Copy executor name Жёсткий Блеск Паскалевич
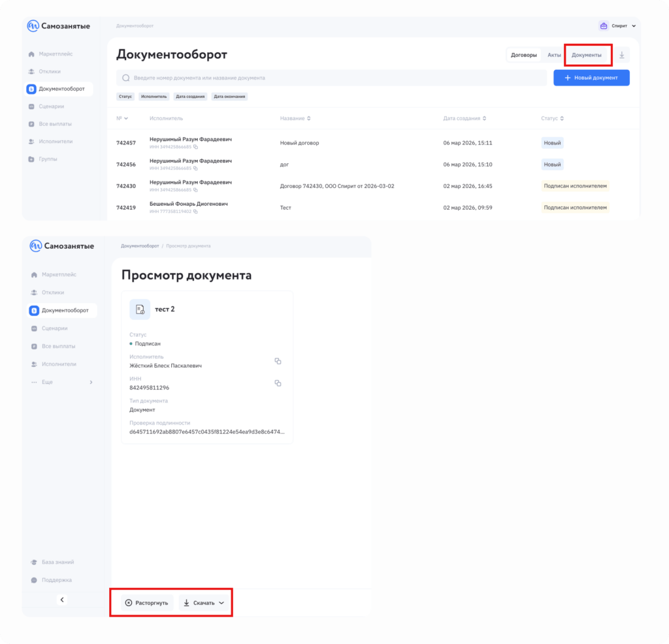 coord(278,361)
